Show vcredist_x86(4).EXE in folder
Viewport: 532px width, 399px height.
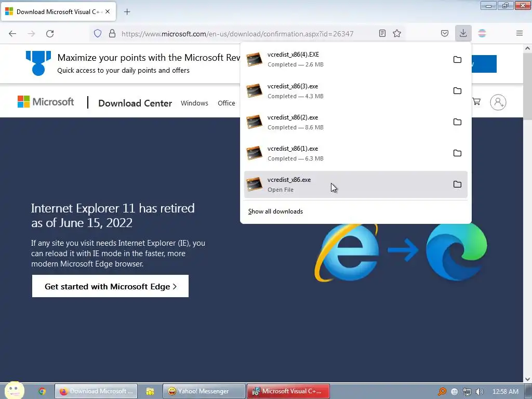pos(457,59)
